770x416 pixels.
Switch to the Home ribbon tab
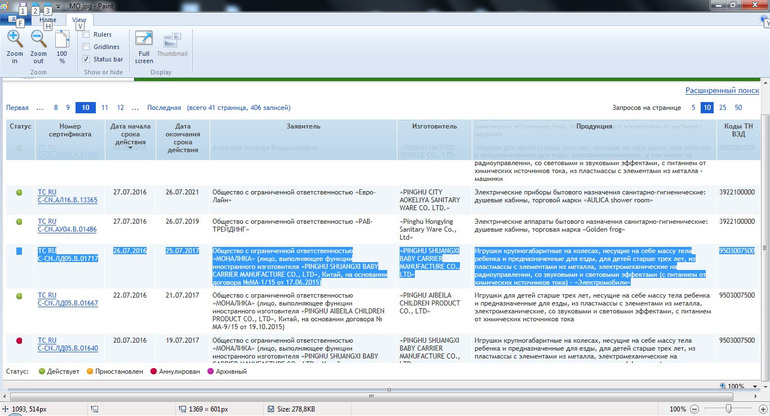click(47, 19)
